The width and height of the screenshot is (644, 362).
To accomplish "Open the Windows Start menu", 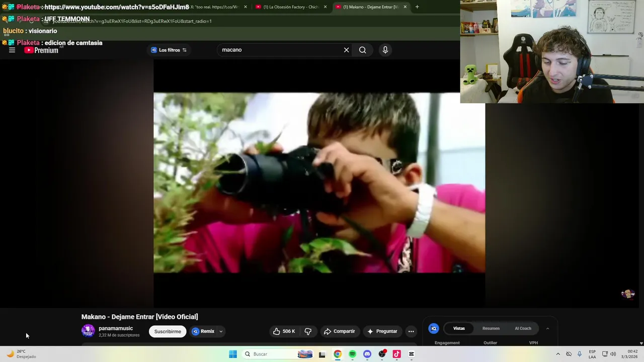I will pos(233,354).
